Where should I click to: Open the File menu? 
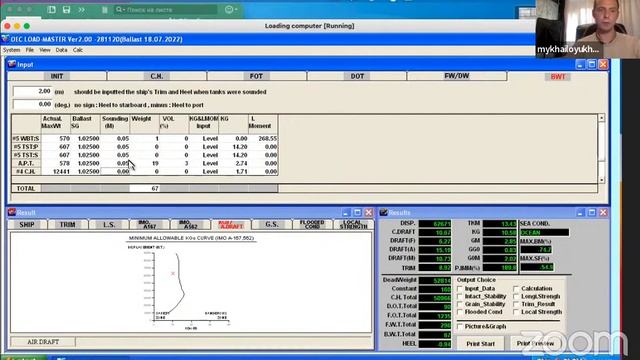click(x=30, y=50)
